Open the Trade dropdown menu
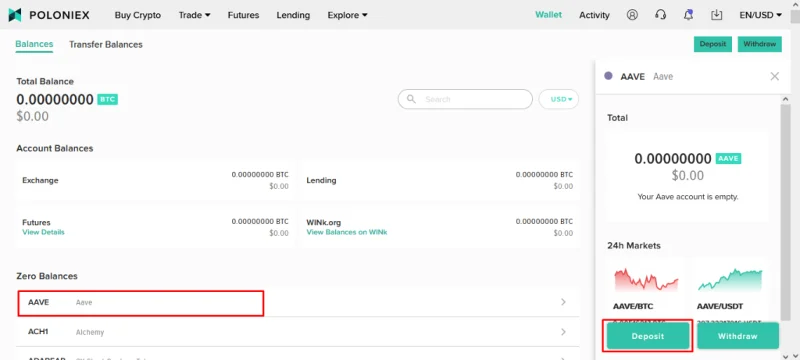The height and width of the screenshot is (360, 800). point(194,15)
